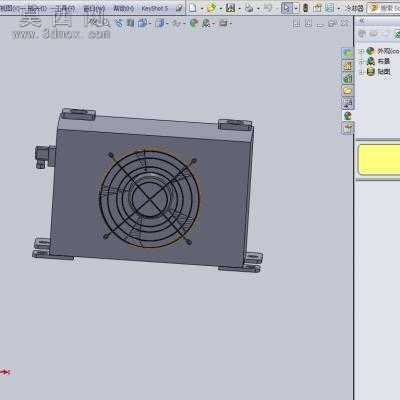Open the SolidWorks Resources task pane tab
The image size is (400, 400).
coord(348,53)
